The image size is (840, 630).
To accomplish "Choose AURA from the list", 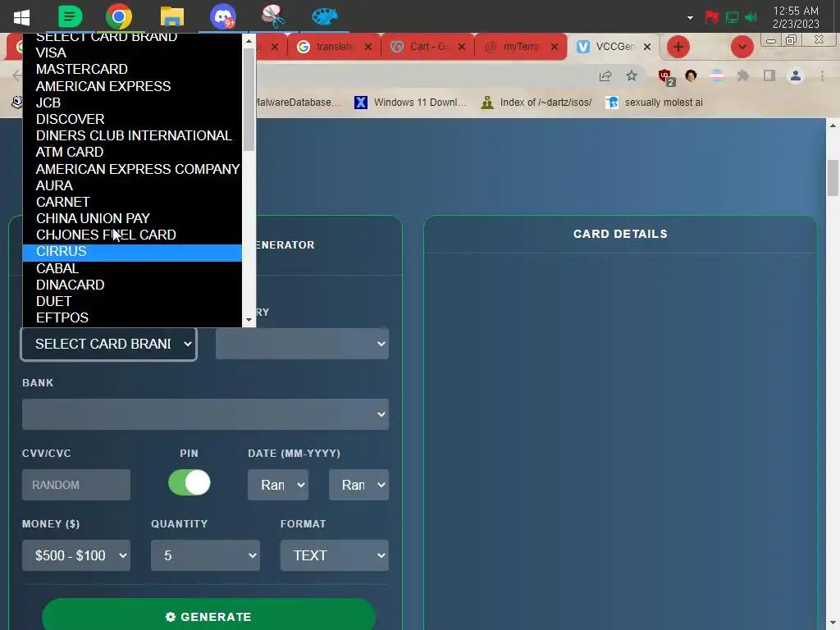I will pyautogui.click(x=132, y=185).
